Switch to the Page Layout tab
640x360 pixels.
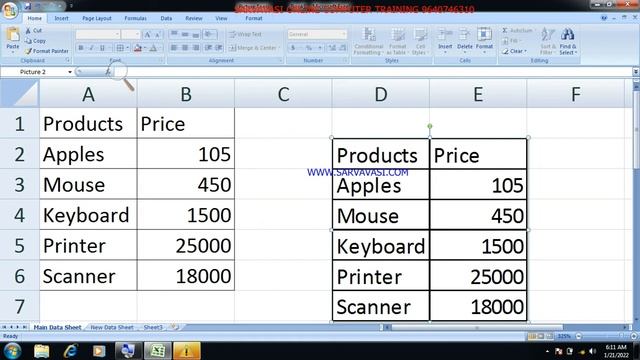click(x=97, y=18)
